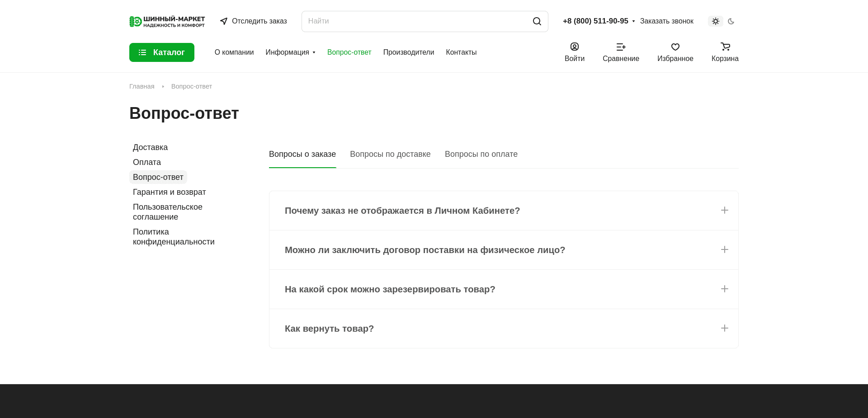Open the 'Вопросы по оплате' tab

(481, 154)
